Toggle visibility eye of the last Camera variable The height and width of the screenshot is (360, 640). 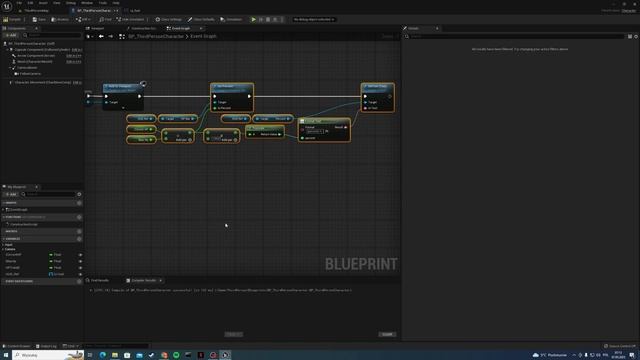[80, 274]
